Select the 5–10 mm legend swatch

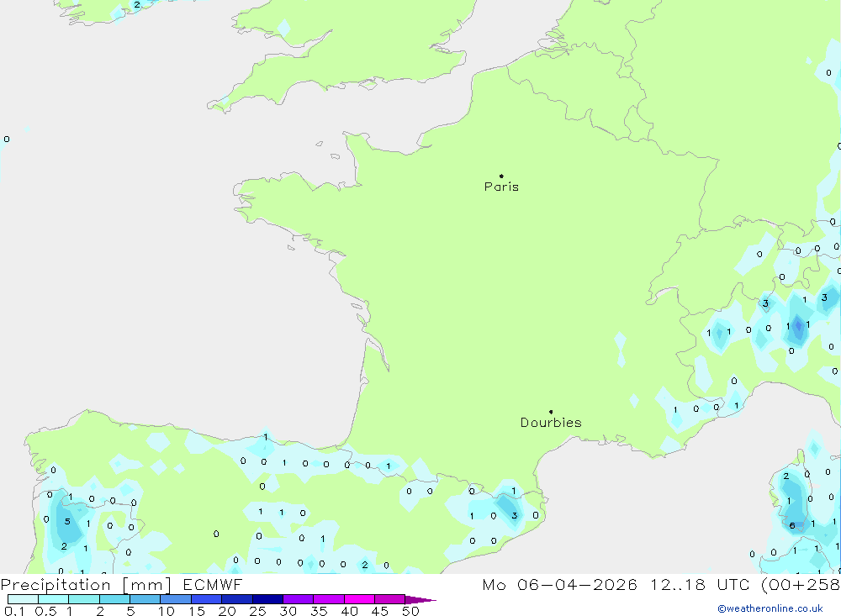click(x=145, y=599)
